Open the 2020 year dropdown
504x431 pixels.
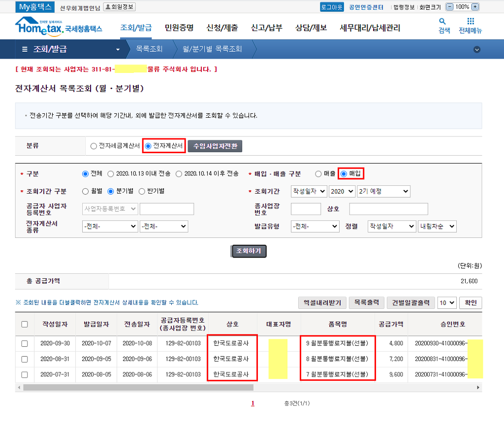click(342, 192)
